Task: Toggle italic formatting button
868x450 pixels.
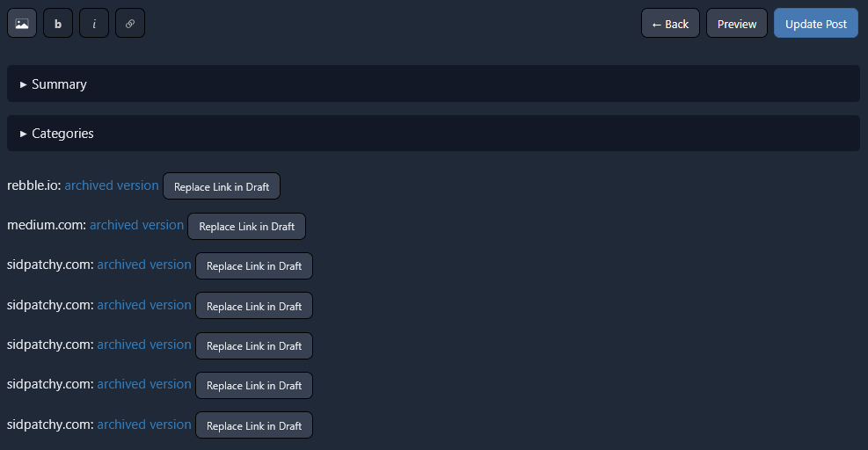Action: [94, 24]
